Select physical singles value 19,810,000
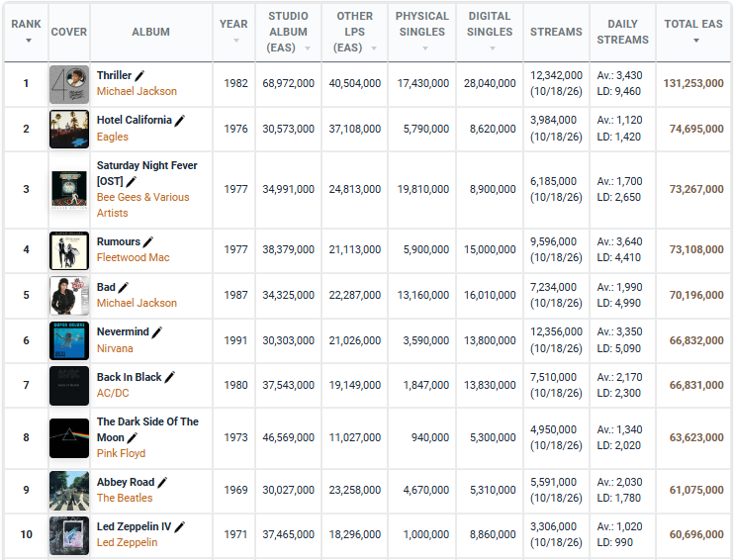This screenshot has width=734, height=560. click(x=423, y=189)
